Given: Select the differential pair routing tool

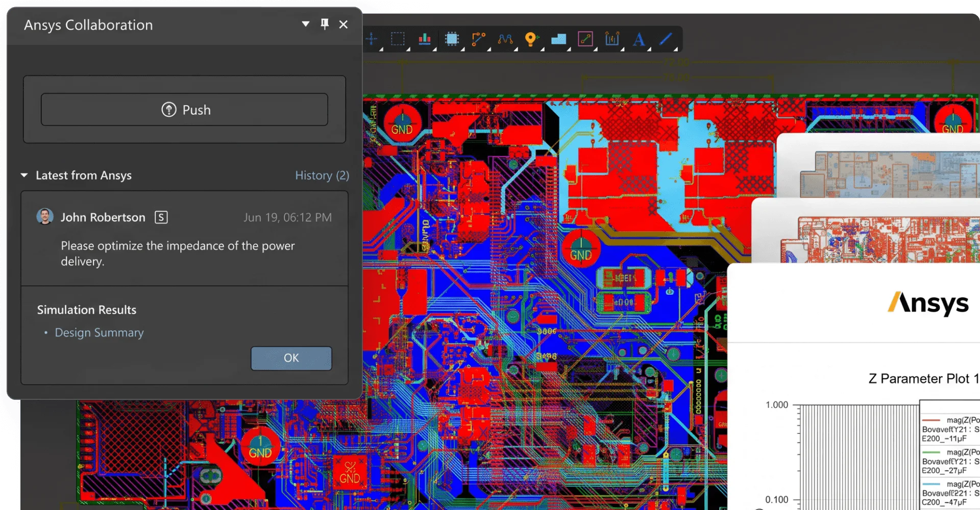Looking at the screenshot, I should coord(505,39).
